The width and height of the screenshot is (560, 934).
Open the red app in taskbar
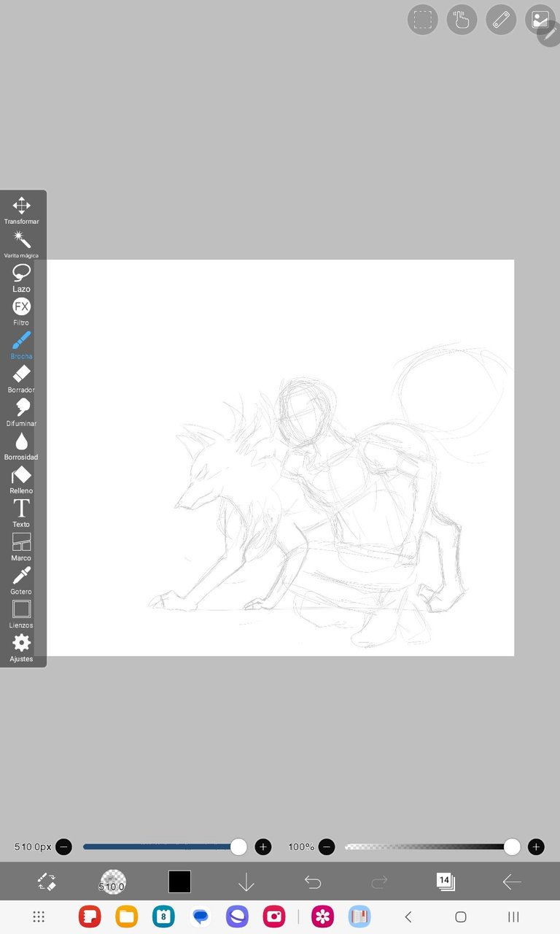click(90, 916)
